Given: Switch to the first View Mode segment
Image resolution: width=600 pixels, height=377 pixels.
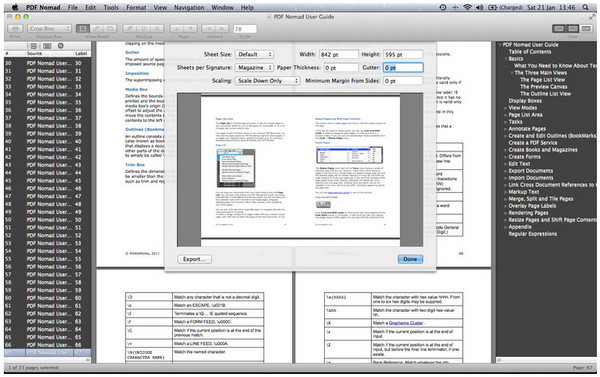Looking at the screenshot, I should (x=83, y=29).
